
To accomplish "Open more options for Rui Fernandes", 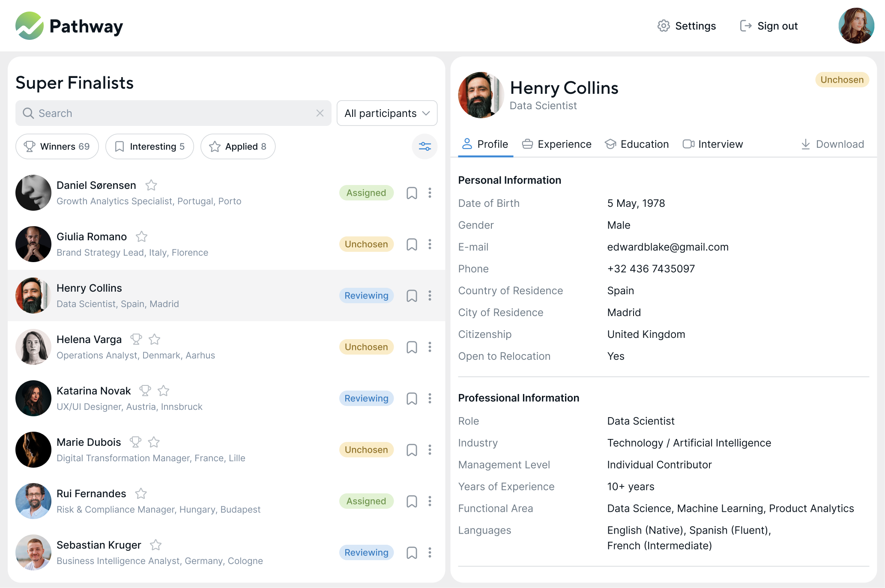I will point(430,501).
